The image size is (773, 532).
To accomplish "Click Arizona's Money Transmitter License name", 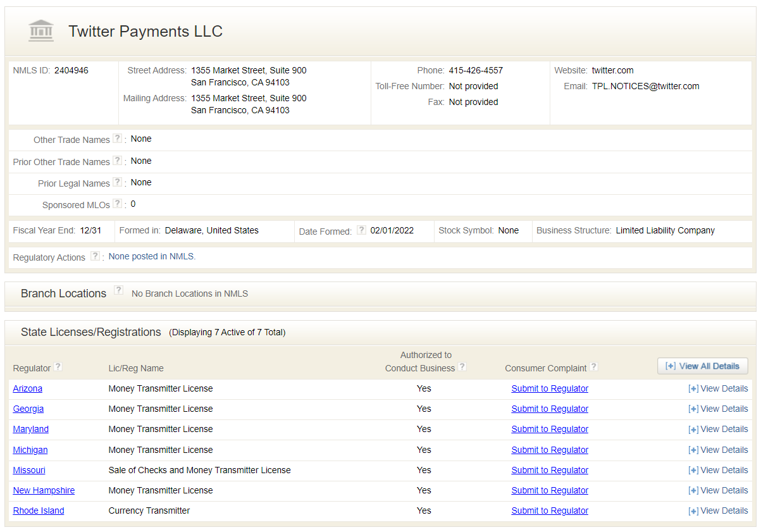I will point(161,388).
